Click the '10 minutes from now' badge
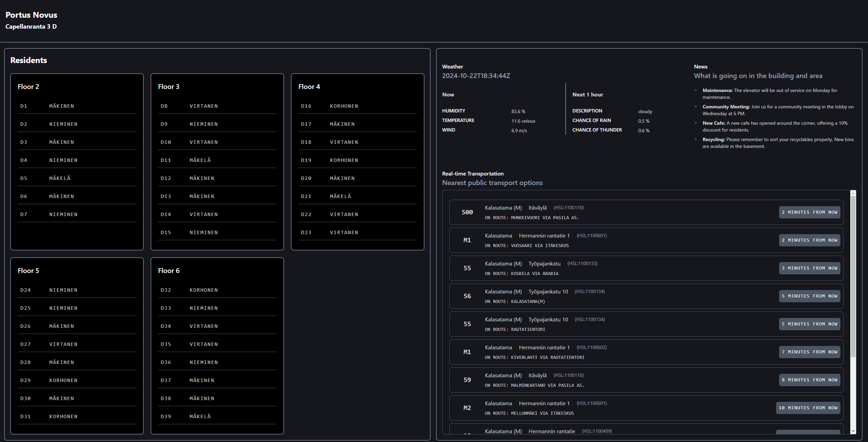Screen dimensions: 868x442 pyautogui.click(x=808, y=408)
